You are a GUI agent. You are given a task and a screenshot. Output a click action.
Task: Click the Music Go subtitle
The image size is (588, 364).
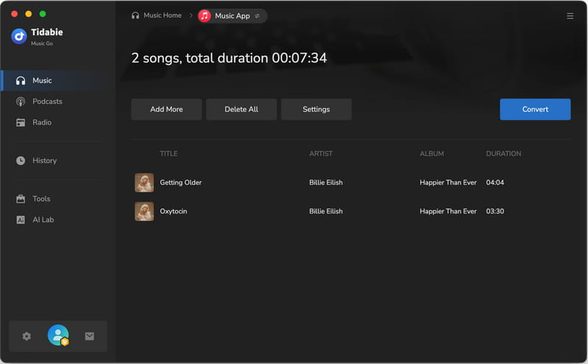[42, 43]
